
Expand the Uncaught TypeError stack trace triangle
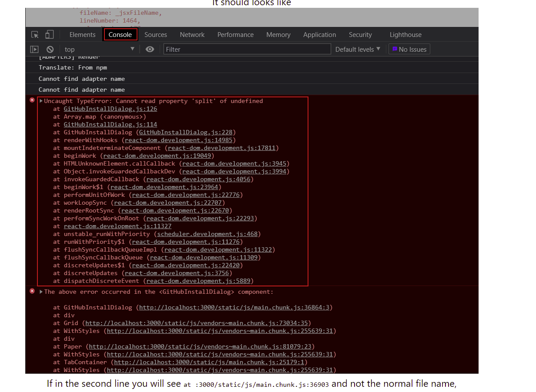tap(40, 100)
